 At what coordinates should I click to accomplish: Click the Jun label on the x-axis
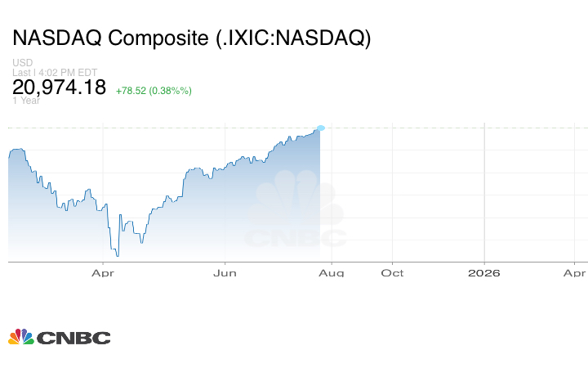point(225,272)
